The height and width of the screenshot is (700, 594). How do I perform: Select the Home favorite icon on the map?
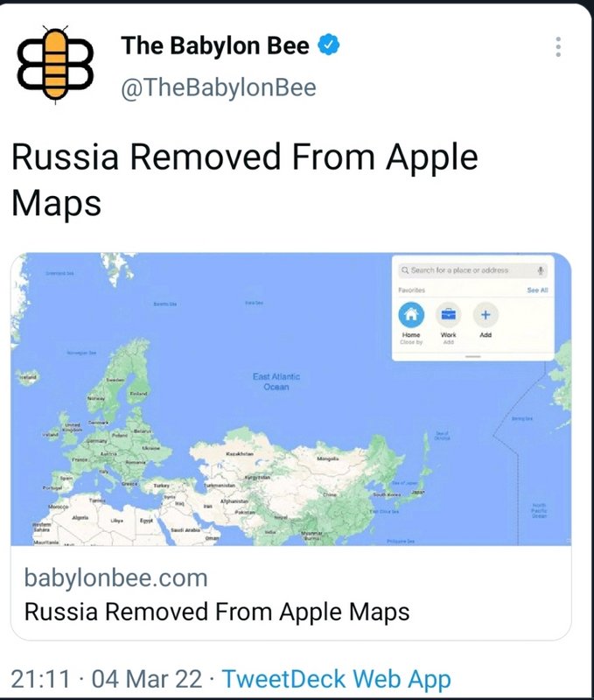[x=411, y=314]
